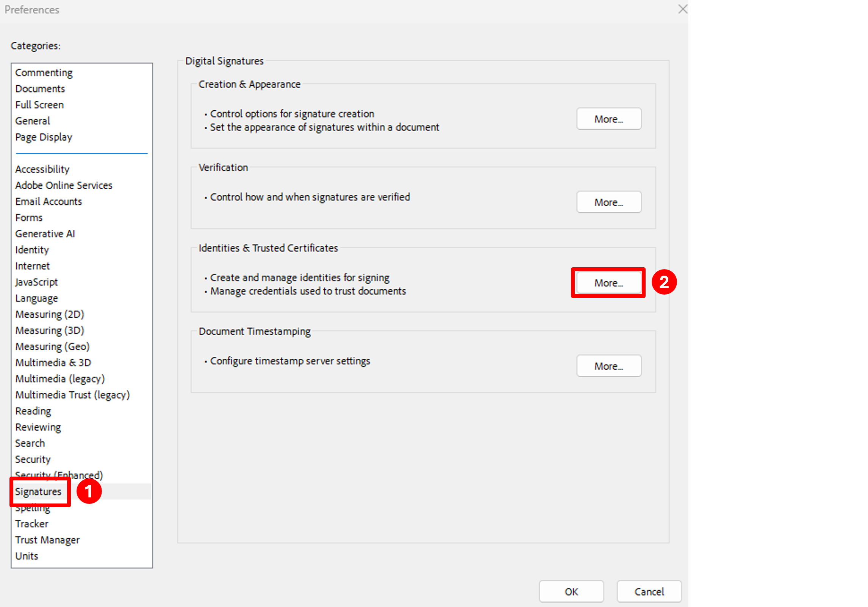
Task: Select the Signatures category
Action: (x=38, y=492)
